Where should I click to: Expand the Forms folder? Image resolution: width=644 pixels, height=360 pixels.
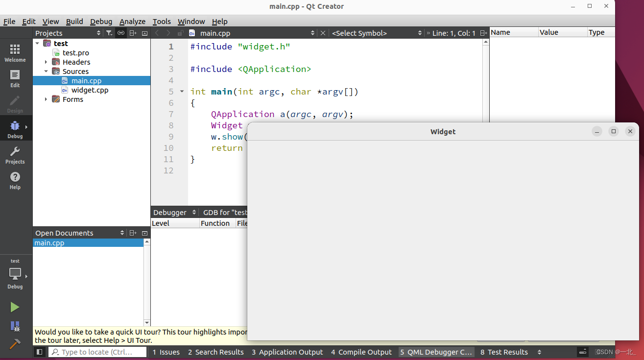[46, 99]
